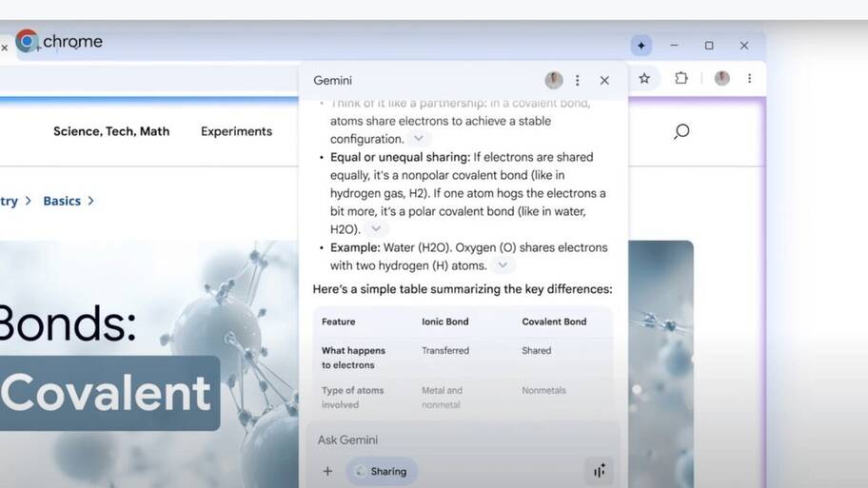
Task: Click the 'Covalent' headline on the page
Action: click(x=106, y=392)
